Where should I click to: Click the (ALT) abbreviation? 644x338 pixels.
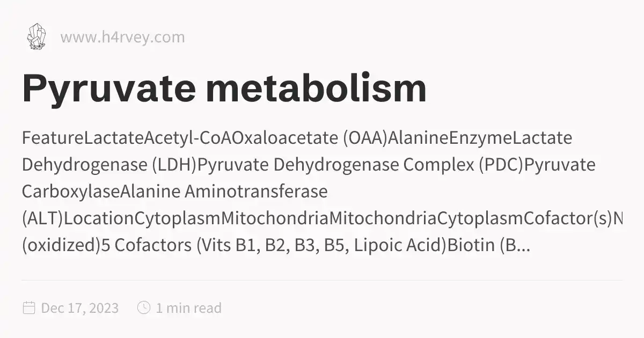(42, 219)
